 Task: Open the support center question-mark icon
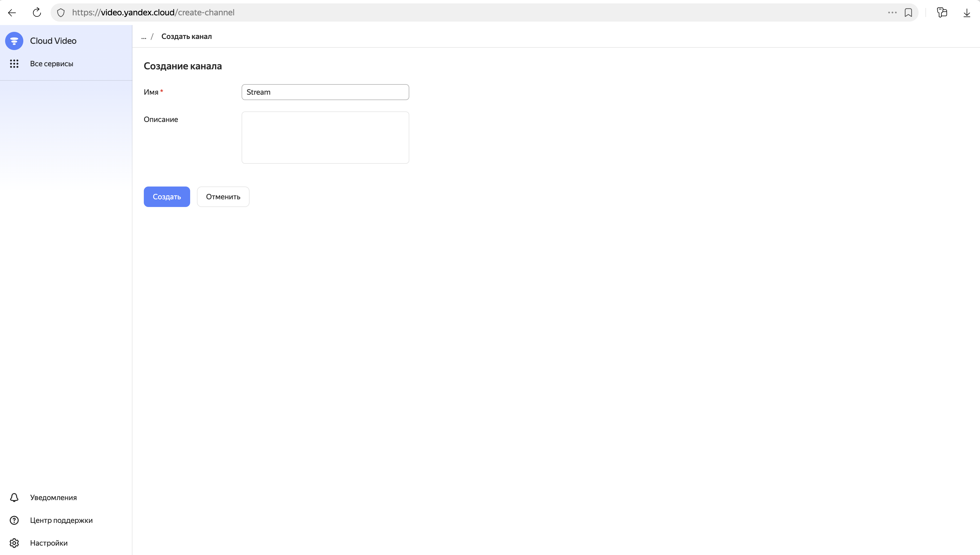14,520
